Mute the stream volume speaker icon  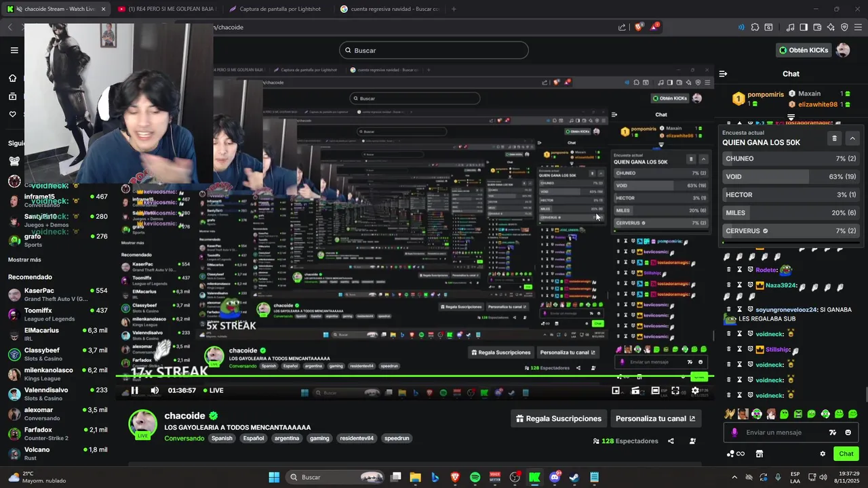click(155, 390)
